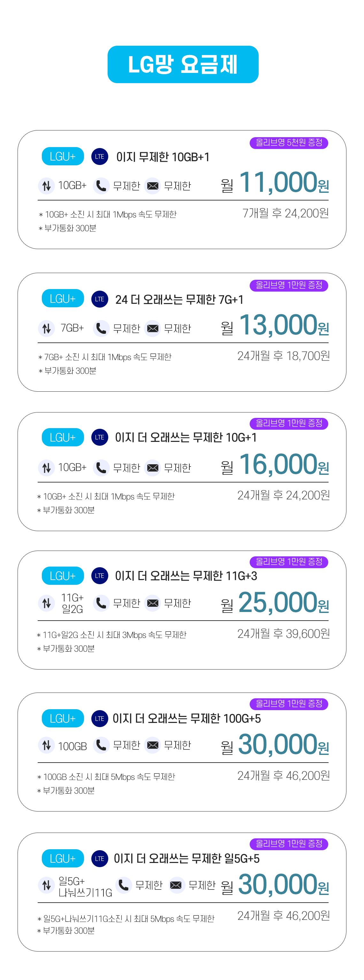Click the data arrows icon beside 11G+ 일2G
The height and width of the screenshot is (980, 364).
46,603
